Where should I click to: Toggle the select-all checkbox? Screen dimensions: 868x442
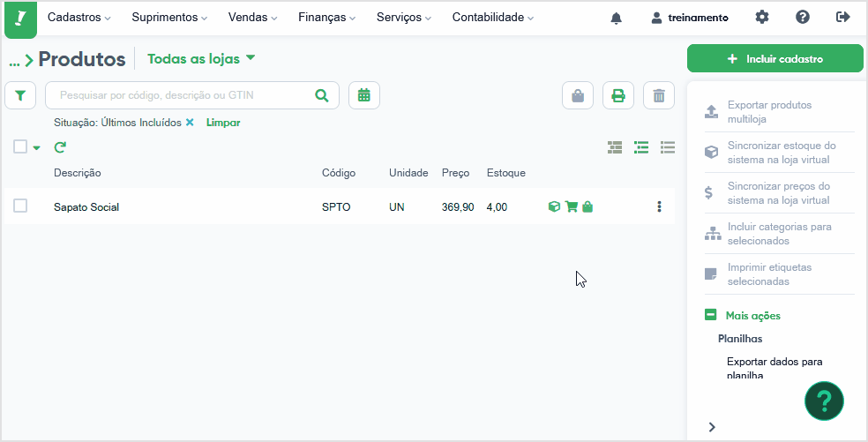[x=20, y=146]
